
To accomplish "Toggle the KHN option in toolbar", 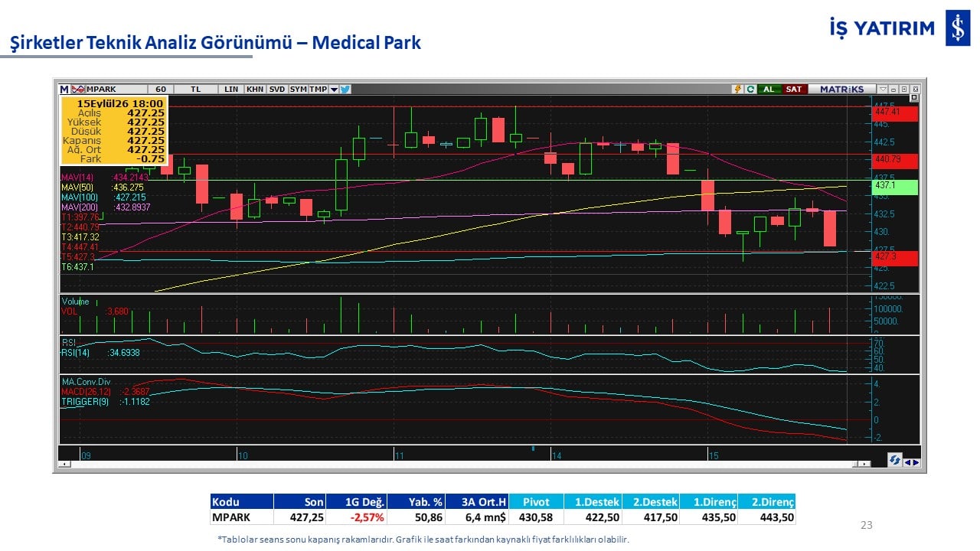I will tap(255, 89).
